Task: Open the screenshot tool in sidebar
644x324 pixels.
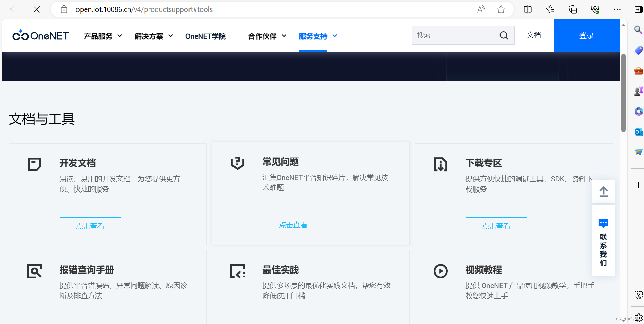Action: [638, 295]
